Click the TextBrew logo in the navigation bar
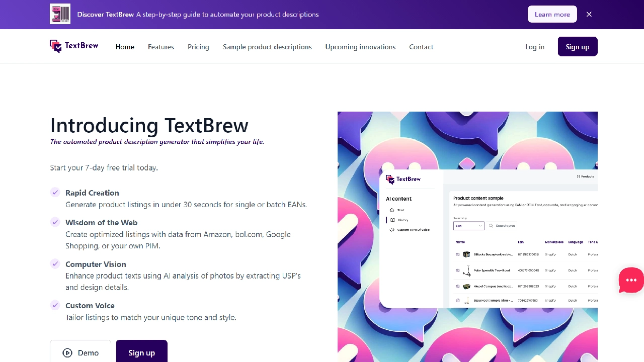644x362 pixels. 73,46
